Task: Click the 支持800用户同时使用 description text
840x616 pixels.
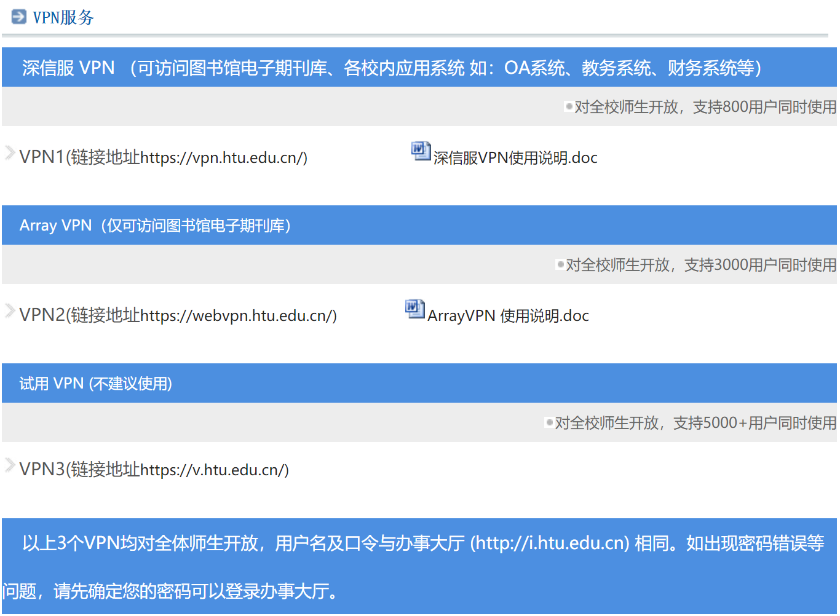Action: tap(705, 107)
